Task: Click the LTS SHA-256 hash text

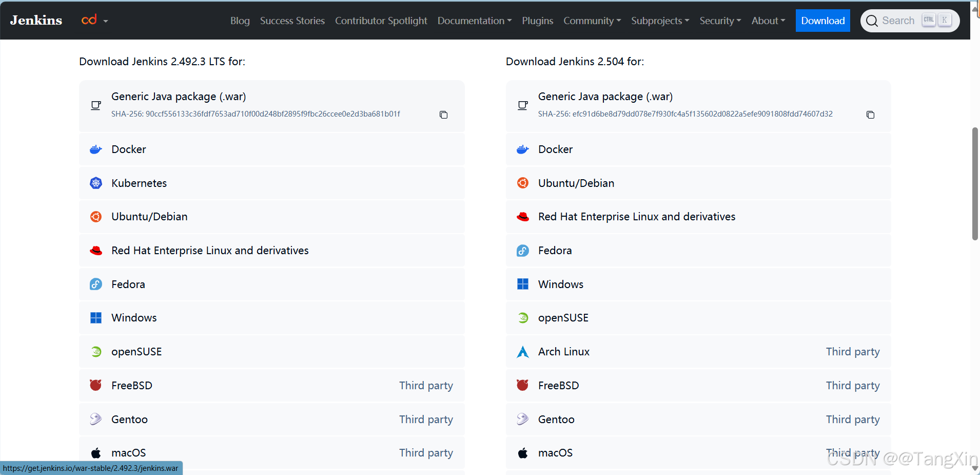Action: (x=256, y=114)
